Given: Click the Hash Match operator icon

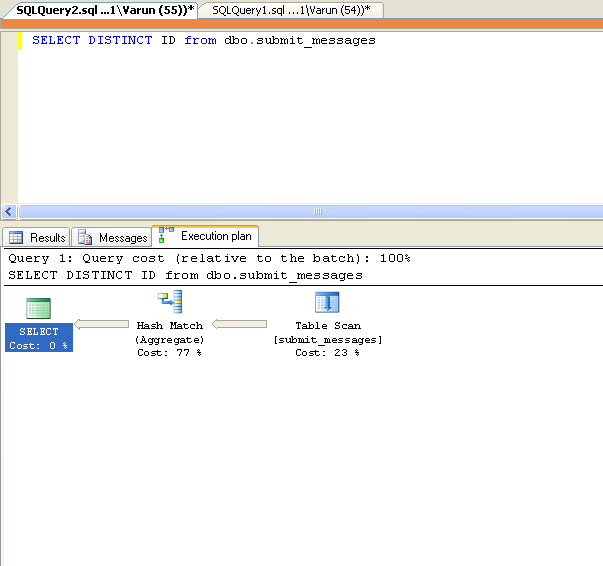Looking at the screenshot, I should pos(170,302).
